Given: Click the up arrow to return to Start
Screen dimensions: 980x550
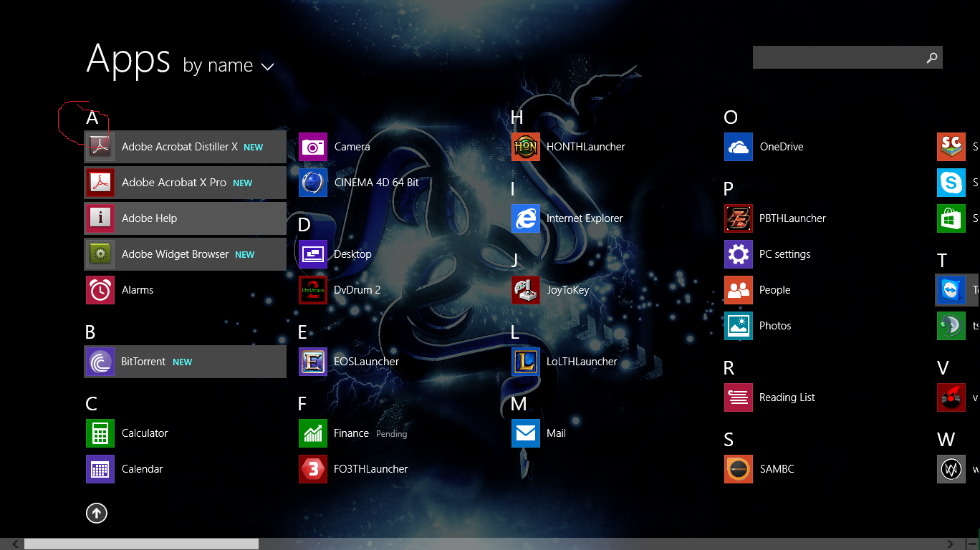Looking at the screenshot, I should (97, 513).
